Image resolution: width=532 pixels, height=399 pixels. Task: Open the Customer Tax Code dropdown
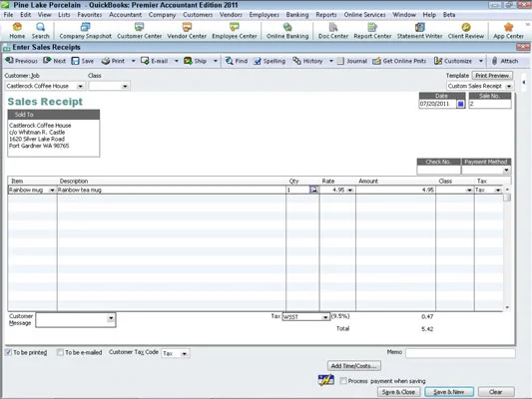pyautogui.click(x=184, y=353)
